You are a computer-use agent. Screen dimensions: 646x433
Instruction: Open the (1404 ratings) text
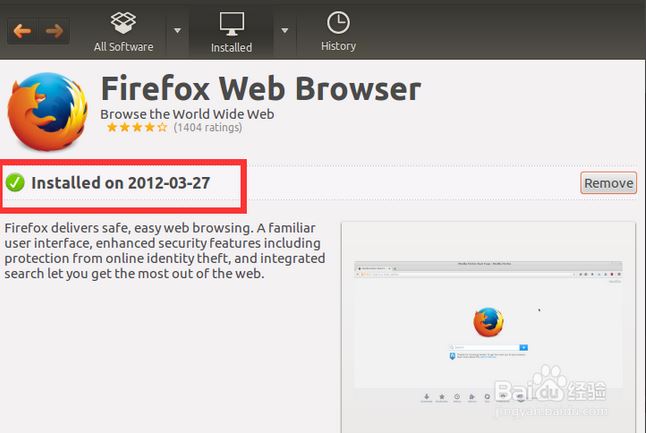pyautogui.click(x=208, y=128)
